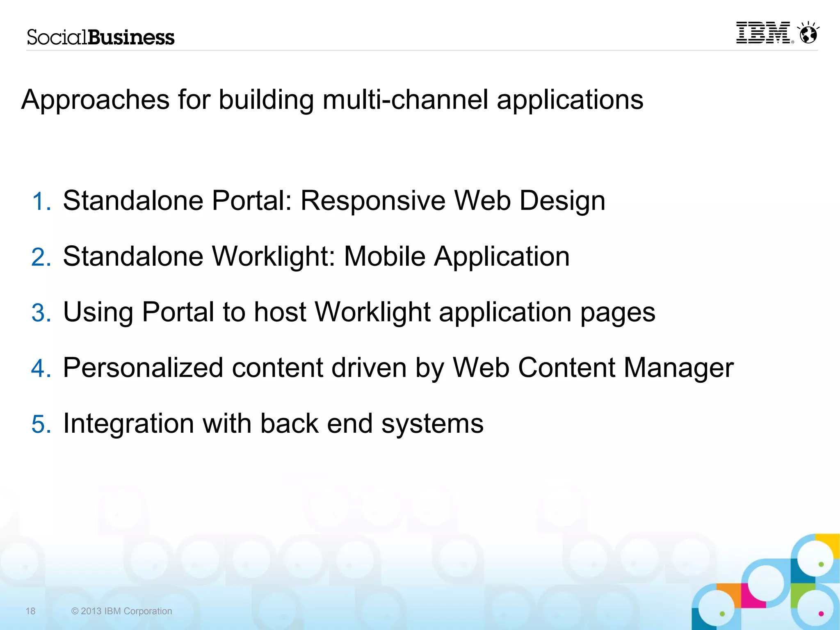
Task: Click 'Using Portal to host Worklight application pages'
Action: click(x=359, y=313)
